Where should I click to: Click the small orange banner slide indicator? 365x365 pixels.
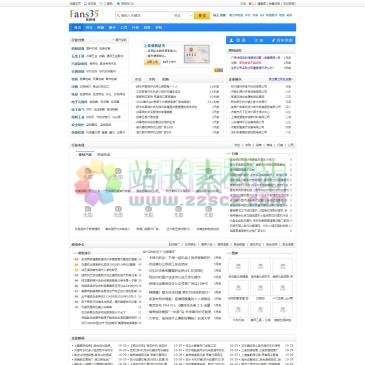coord(219,70)
